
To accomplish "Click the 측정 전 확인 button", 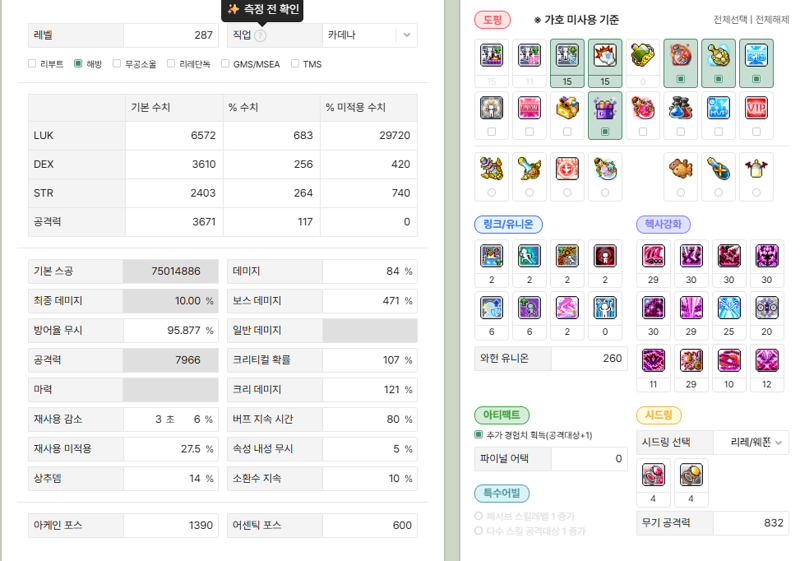I will [x=262, y=9].
